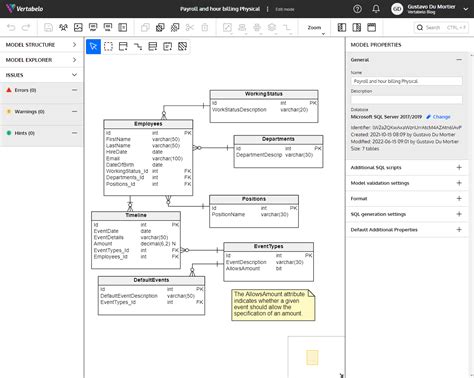Click the minimap thumbnail in canvas corner
The width and height of the screenshot is (474, 378).
pyautogui.click(x=316, y=357)
